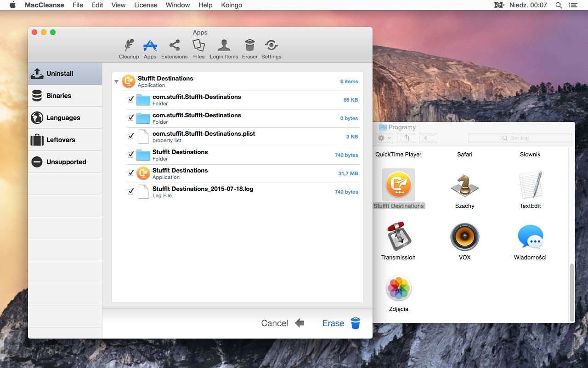Open the Apple menu
The width and height of the screenshot is (588, 368).
[x=13, y=5]
